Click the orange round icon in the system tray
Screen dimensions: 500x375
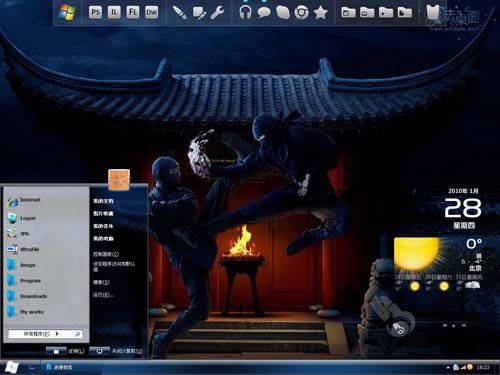pos(470,367)
